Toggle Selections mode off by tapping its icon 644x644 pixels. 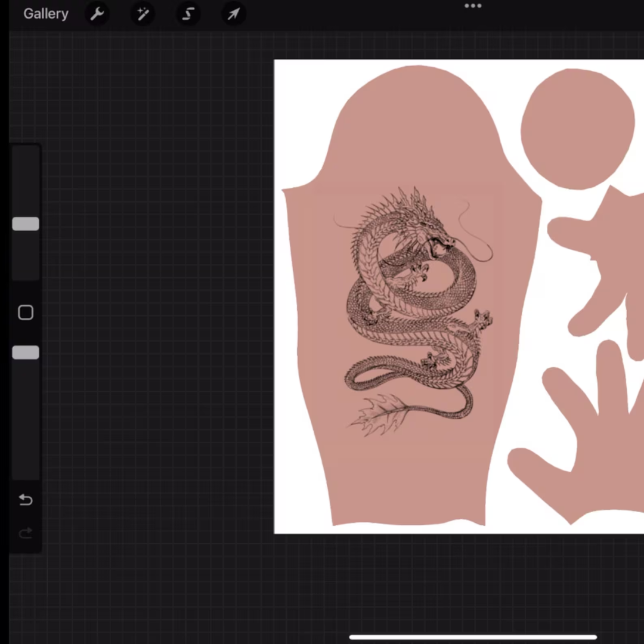coord(188,14)
